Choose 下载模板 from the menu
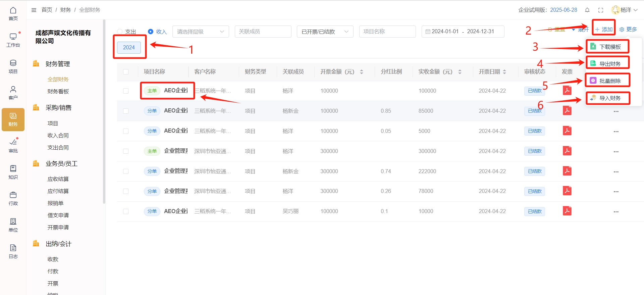 pyautogui.click(x=607, y=47)
